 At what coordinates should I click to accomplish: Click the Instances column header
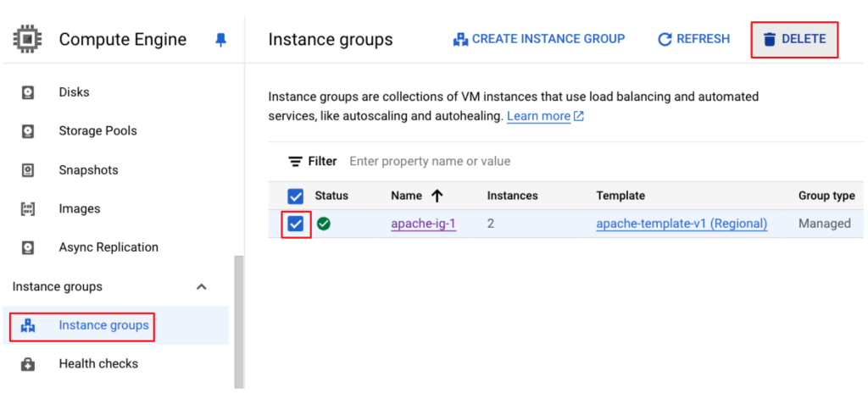(x=513, y=196)
